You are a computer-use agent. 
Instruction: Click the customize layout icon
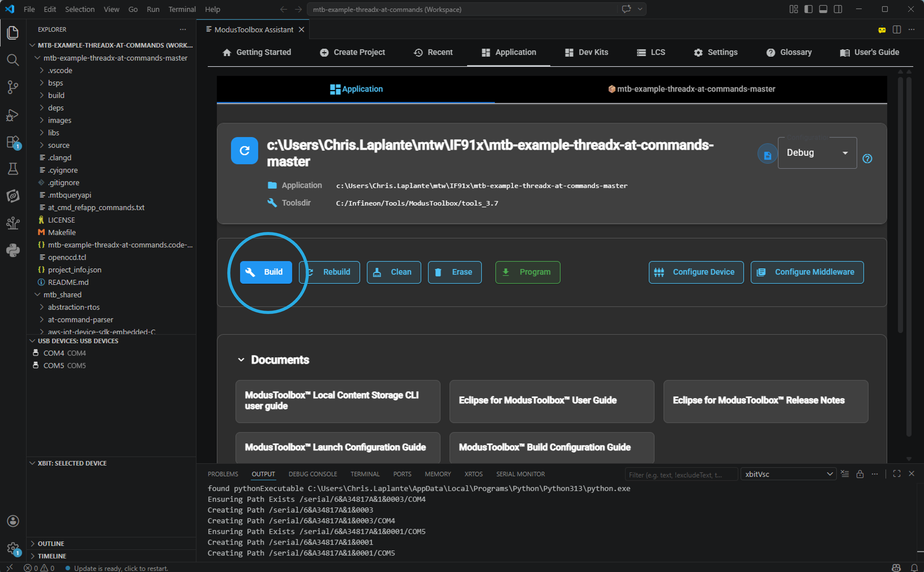[794, 9]
